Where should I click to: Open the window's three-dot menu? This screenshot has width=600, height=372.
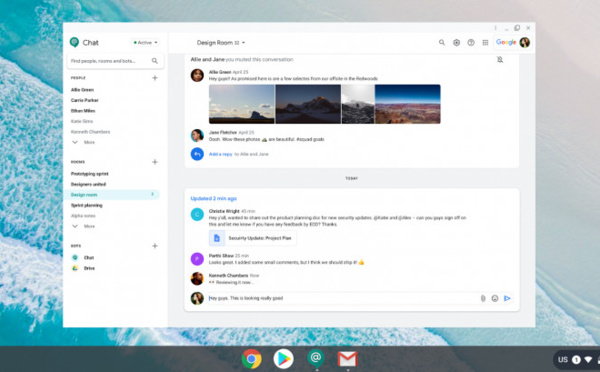tap(495, 28)
